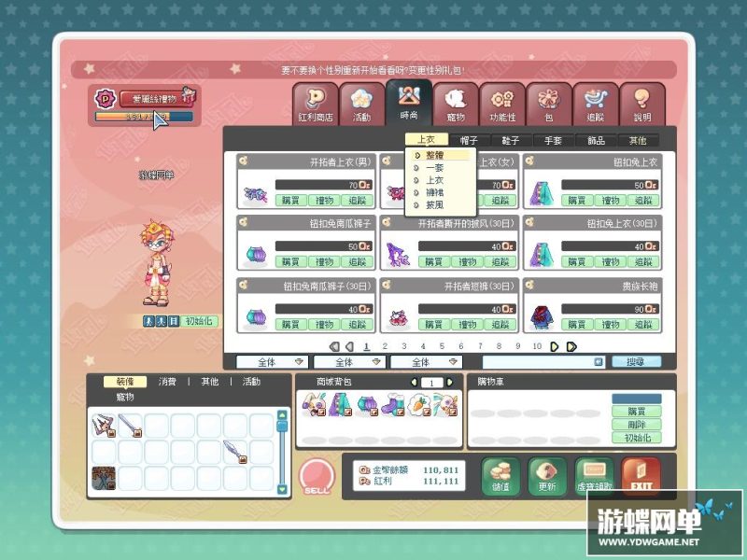The height and width of the screenshot is (560, 747).
Task: Select the purple boots in 商城背包
Action: click(x=393, y=404)
